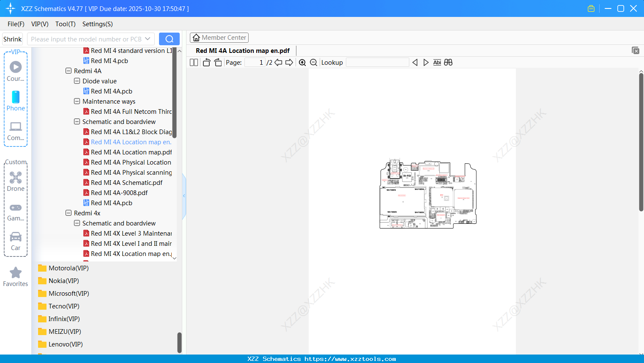The height and width of the screenshot is (363, 644).
Task: Rotate the page counterclockwise
Action: pyautogui.click(x=206, y=62)
